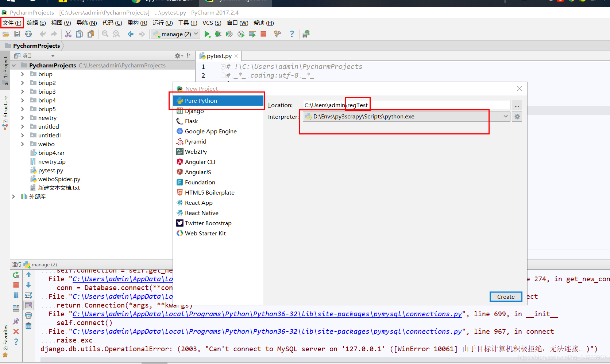This screenshot has height=364, width=610.
Task: Rerun manage (2) in Run panel
Action: (x=16, y=275)
